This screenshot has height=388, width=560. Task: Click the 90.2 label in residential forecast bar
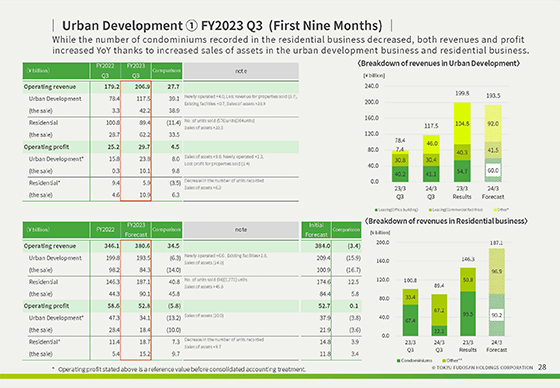point(496,315)
